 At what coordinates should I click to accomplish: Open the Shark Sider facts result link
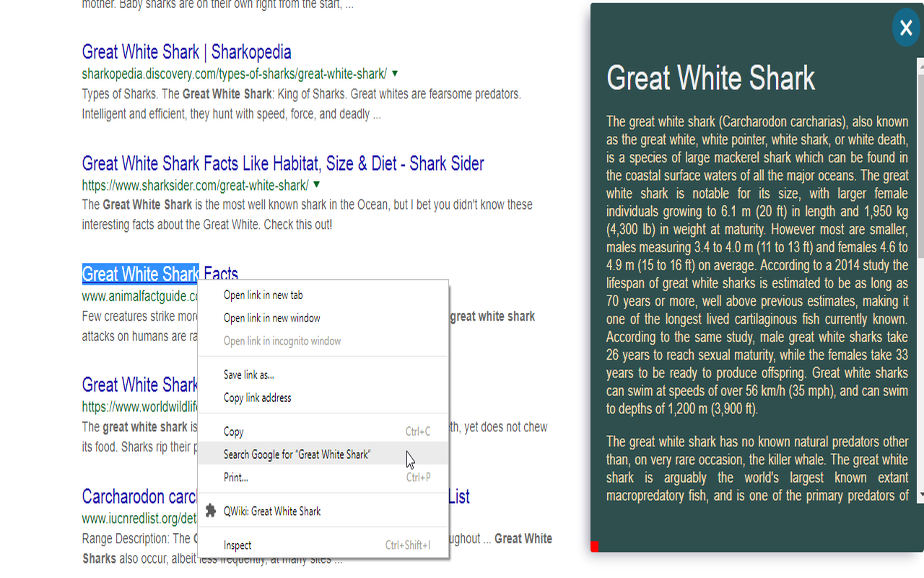click(282, 163)
